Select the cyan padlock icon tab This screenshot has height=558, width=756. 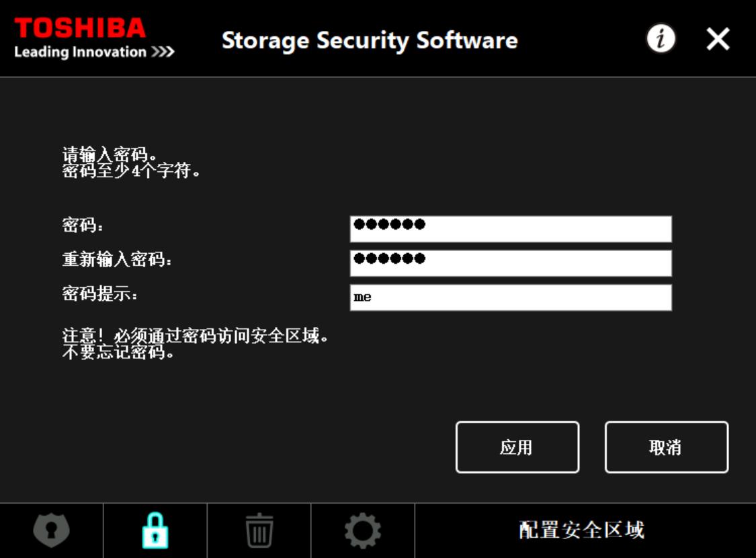pos(155,530)
